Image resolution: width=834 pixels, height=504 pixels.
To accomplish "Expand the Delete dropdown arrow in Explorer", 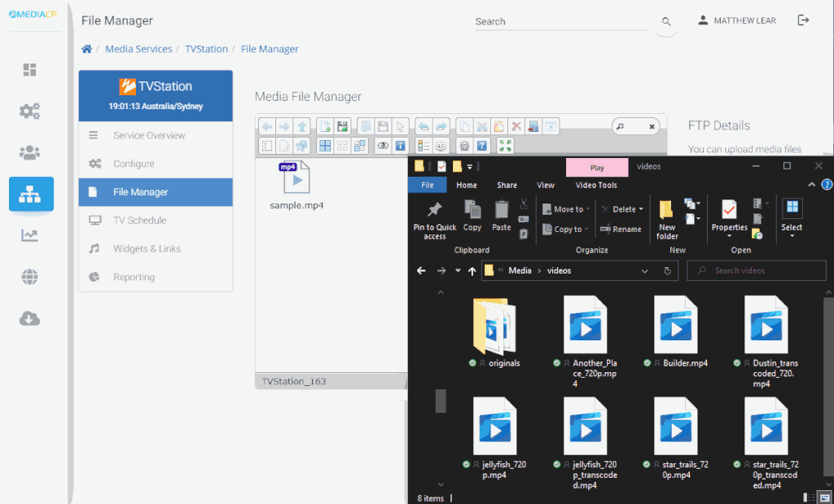I will (x=641, y=209).
